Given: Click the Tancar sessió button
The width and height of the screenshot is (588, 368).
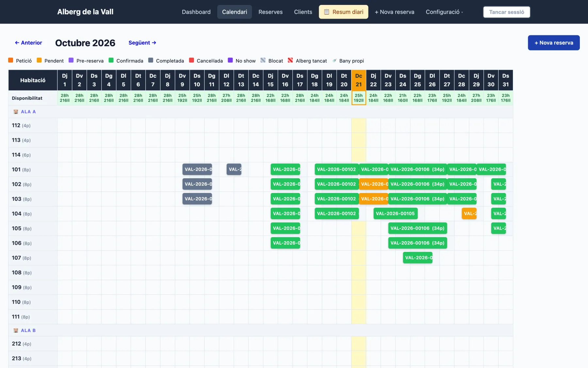Looking at the screenshot, I should 506,12.
